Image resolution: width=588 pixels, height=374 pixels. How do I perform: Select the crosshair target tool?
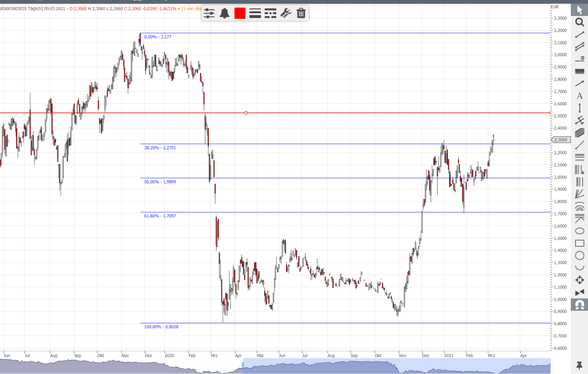pyautogui.click(x=579, y=280)
